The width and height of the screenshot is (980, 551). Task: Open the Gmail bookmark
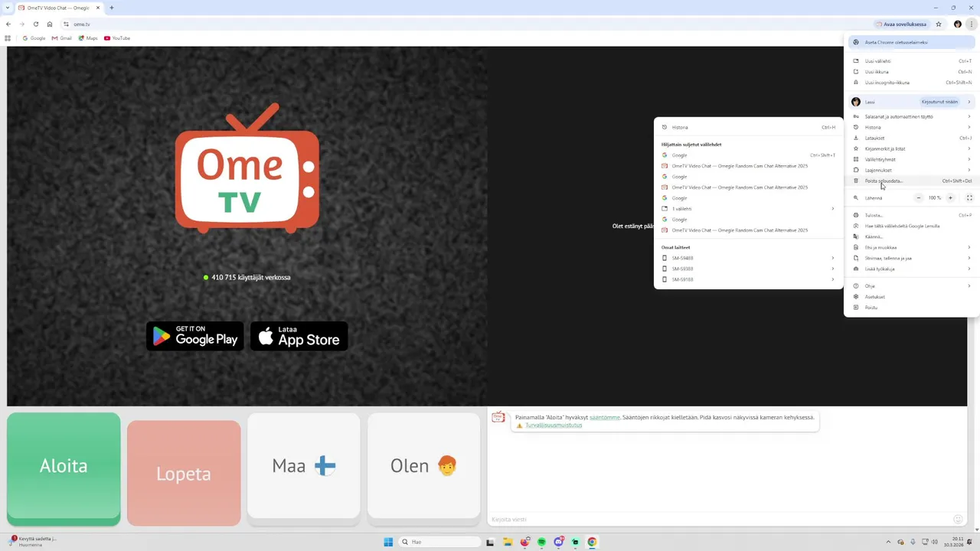(x=62, y=37)
